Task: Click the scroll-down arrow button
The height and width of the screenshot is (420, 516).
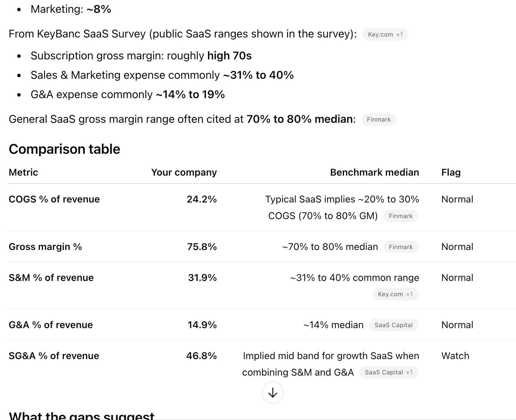Action: (x=273, y=393)
